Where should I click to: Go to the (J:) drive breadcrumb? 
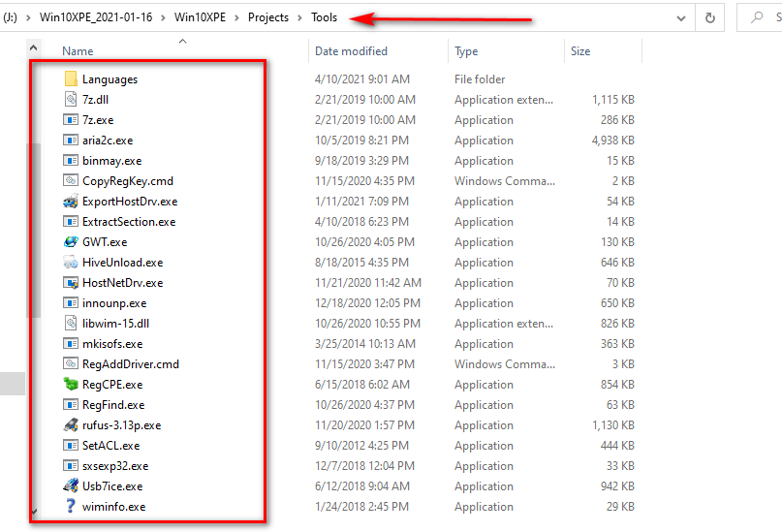pyautogui.click(x=10, y=17)
